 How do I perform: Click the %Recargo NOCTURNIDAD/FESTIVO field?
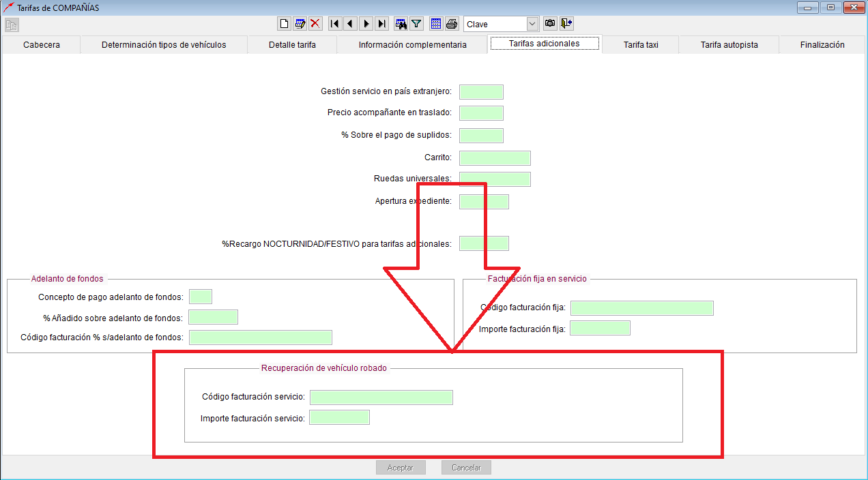pyautogui.click(x=484, y=243)
